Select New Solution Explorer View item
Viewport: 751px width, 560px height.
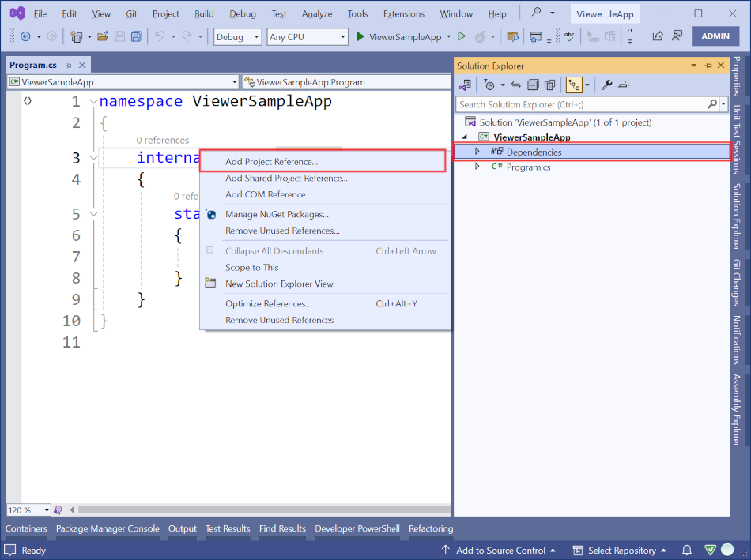point(325,284)
